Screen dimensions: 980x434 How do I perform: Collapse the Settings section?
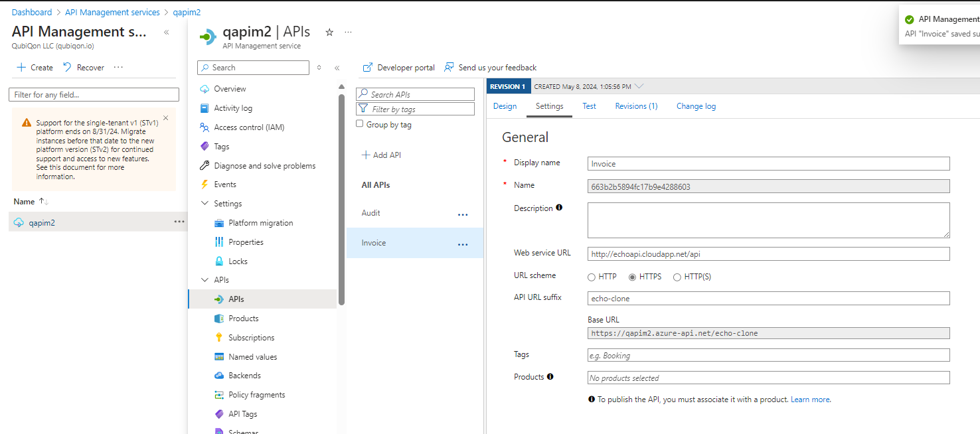click(x=204, y=204)
